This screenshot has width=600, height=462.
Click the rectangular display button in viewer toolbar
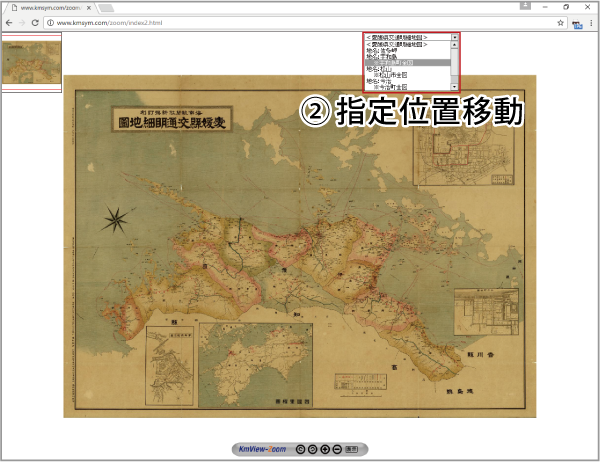pyautogui.click(x=351, y=449)
